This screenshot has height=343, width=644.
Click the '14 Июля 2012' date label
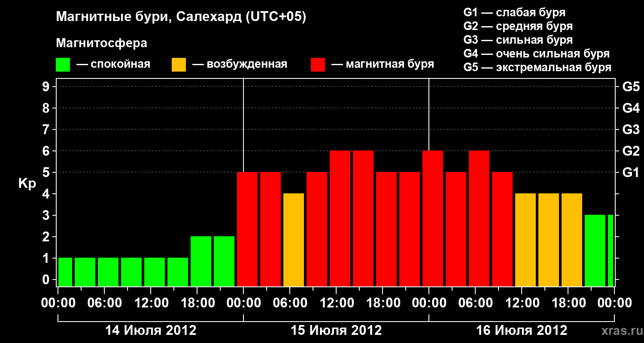[x=151, y=331]
